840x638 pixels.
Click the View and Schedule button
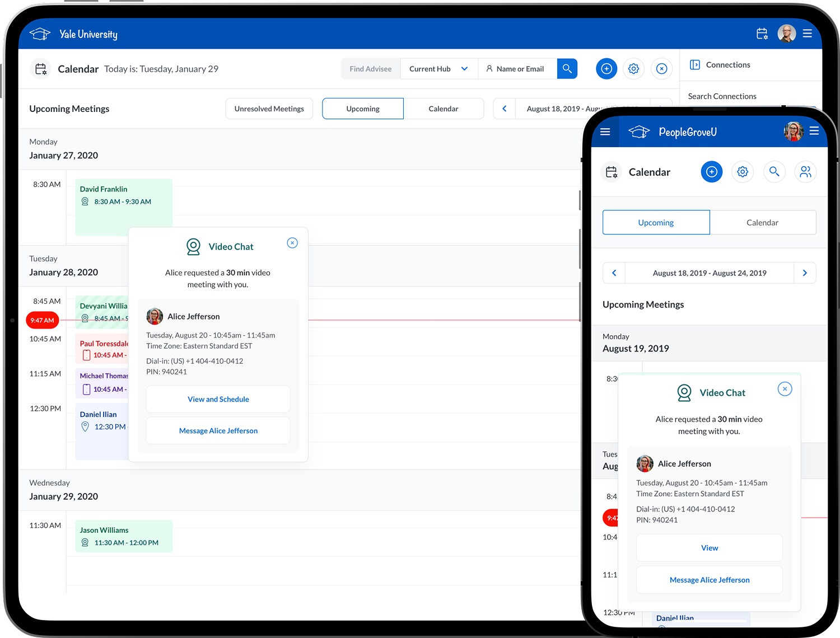coord(218,399)
